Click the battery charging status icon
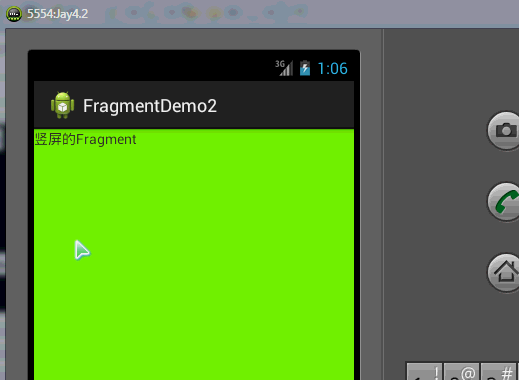 tap(305, 68)
